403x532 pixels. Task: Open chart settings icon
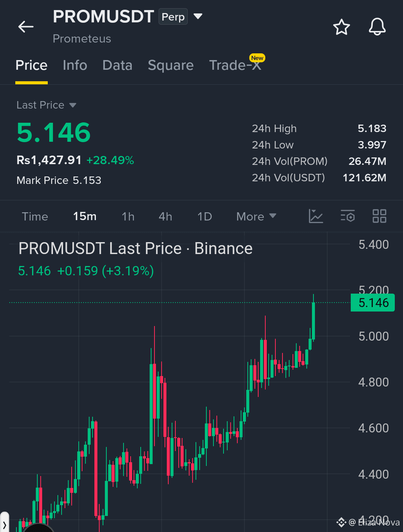tap(348, 216)
